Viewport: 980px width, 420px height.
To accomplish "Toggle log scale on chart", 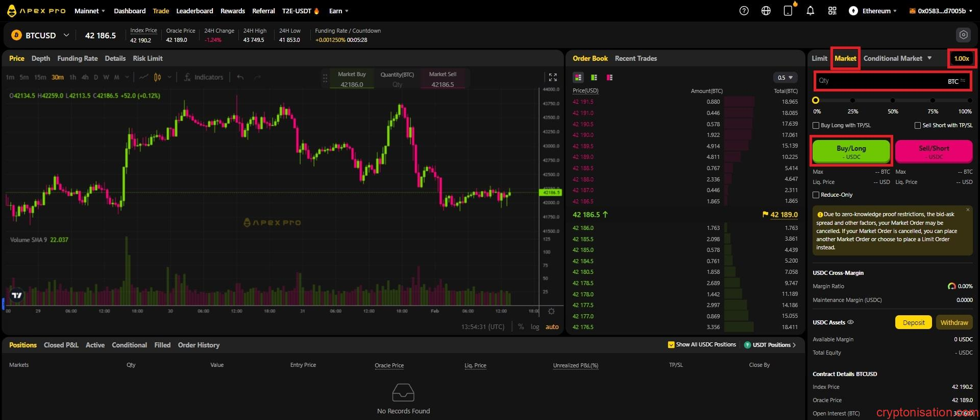I will click(534, 326).
